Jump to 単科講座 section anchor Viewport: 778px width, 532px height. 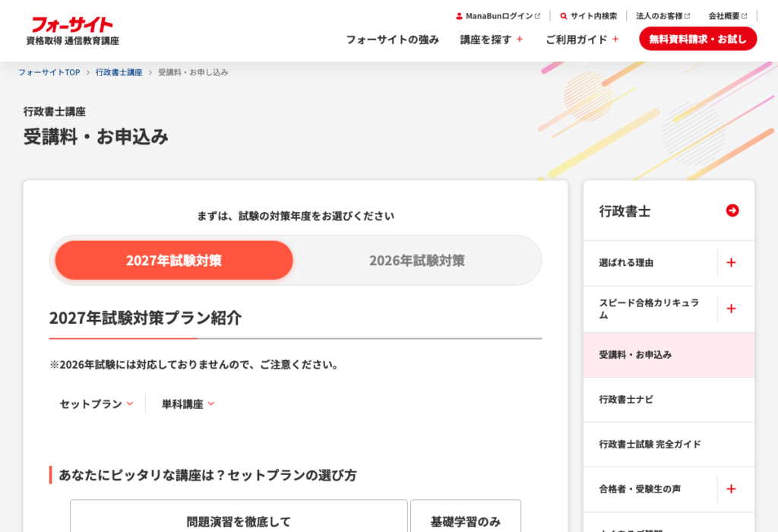[x=188, y=404]
